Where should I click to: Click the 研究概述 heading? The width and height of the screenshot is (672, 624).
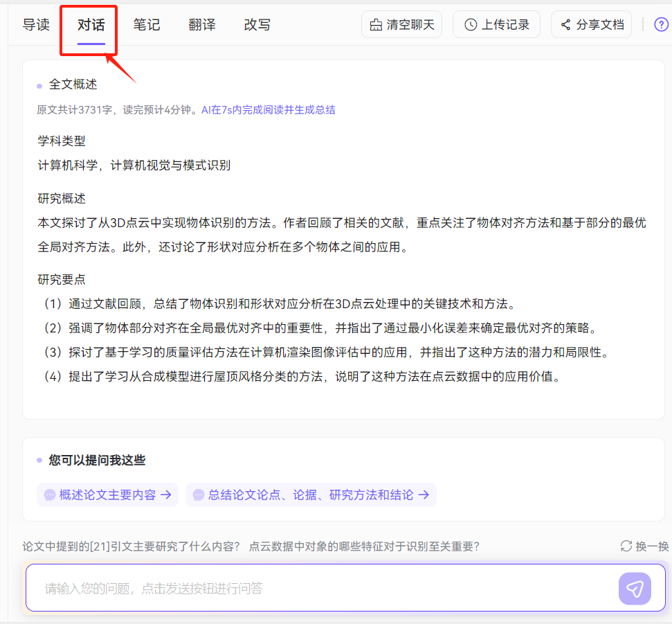62,198
